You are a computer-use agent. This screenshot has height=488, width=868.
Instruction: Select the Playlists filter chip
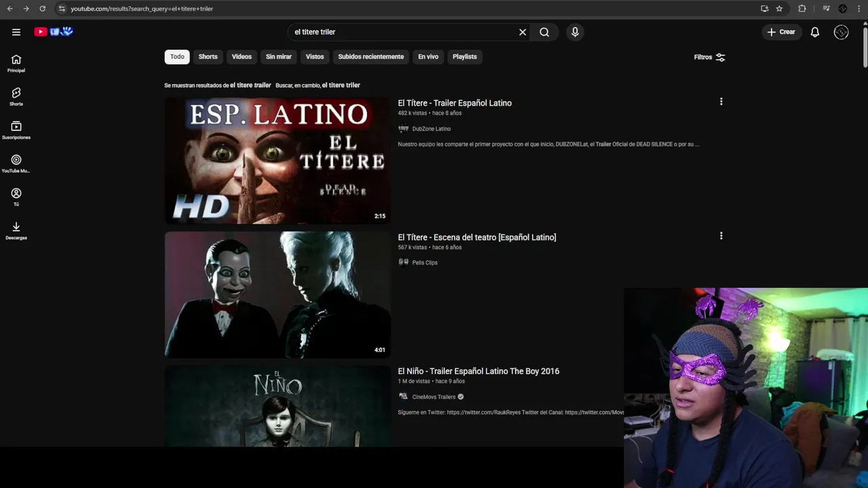(465, 57)
